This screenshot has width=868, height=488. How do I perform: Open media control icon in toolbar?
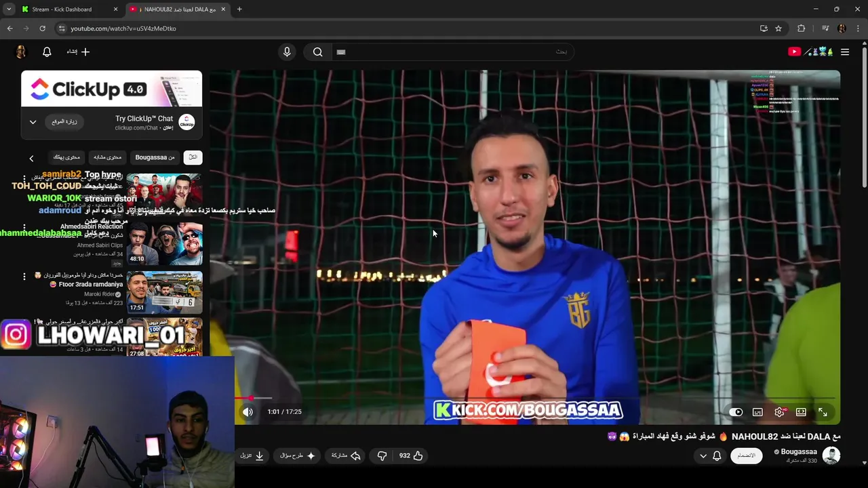(x=825, y=28)
